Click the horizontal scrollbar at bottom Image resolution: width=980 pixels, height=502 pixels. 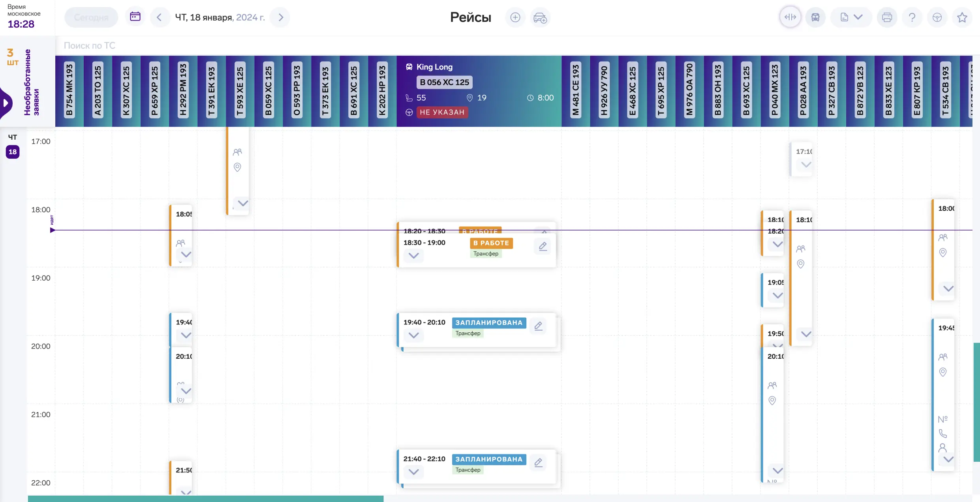point(205,498)
